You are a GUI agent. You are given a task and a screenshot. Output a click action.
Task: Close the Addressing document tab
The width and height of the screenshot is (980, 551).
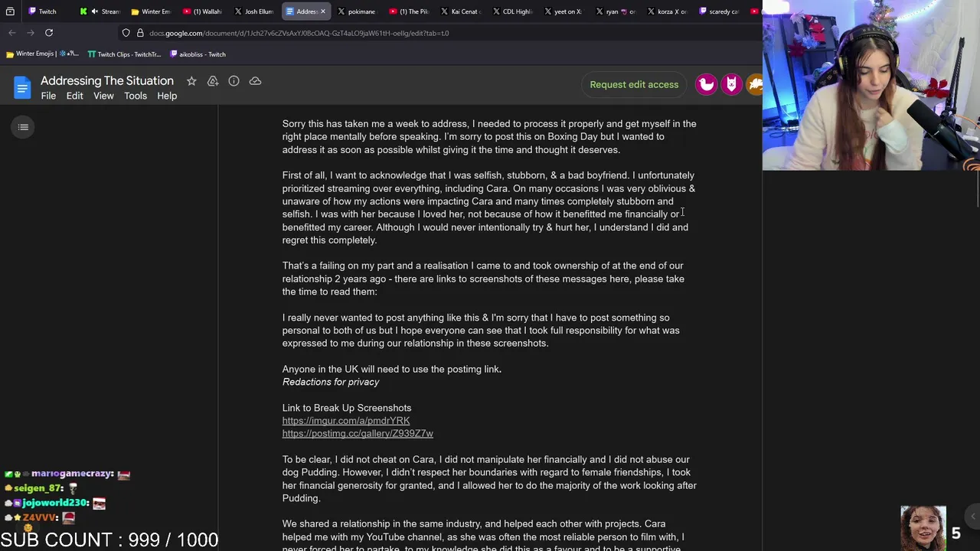coord(322,11)
